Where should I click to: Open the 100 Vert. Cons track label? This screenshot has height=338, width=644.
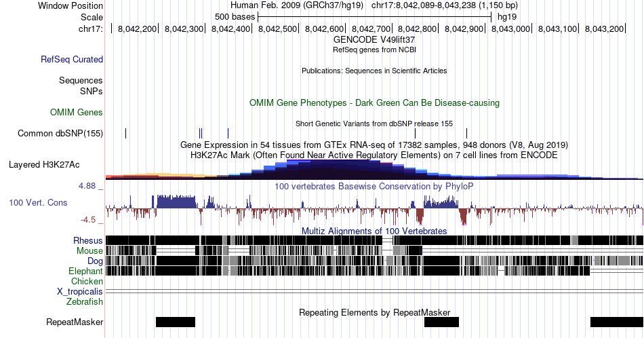point(38,202)
